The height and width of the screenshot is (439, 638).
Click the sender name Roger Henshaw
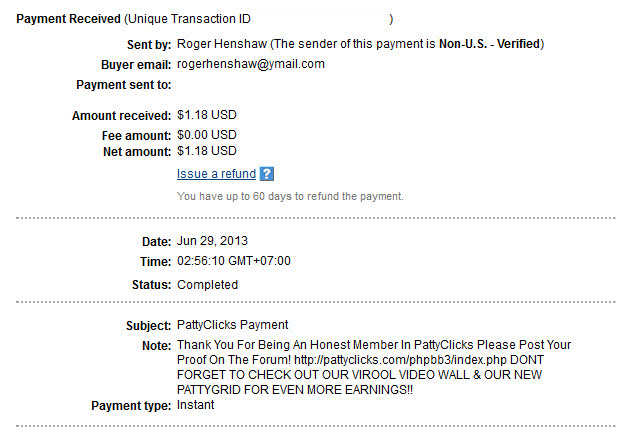point(222,44)
